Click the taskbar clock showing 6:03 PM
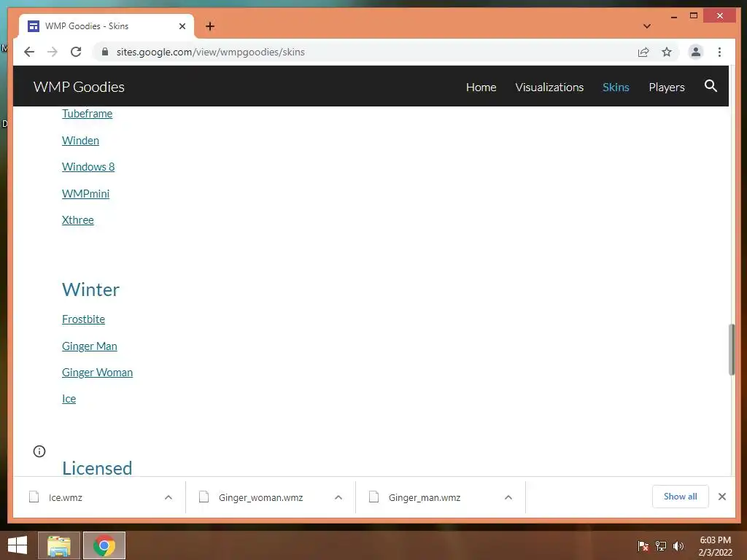 click(715, 546)
